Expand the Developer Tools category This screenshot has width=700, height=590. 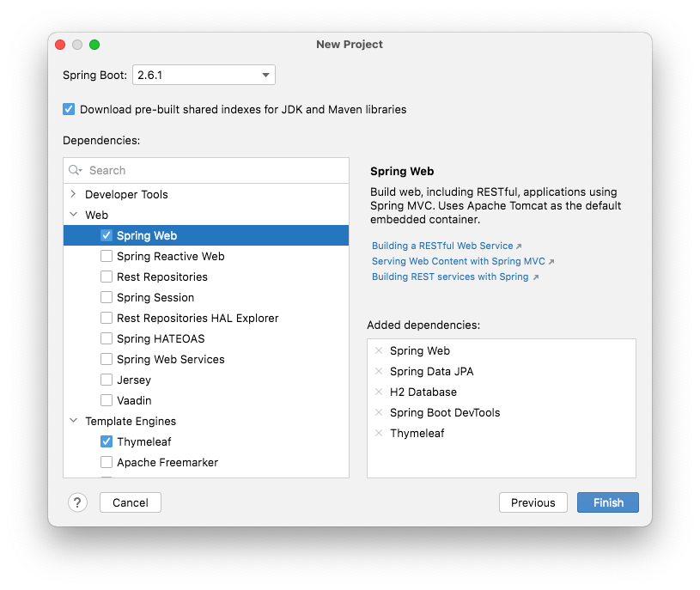pyautogui.click(x=73, y=194)
